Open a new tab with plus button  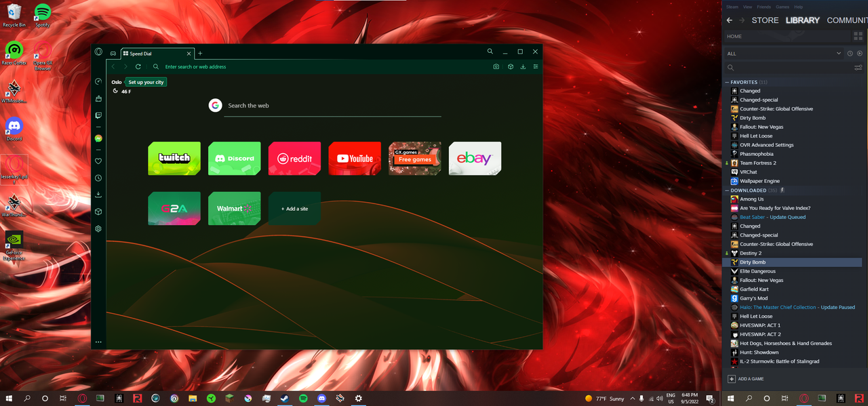200,53
